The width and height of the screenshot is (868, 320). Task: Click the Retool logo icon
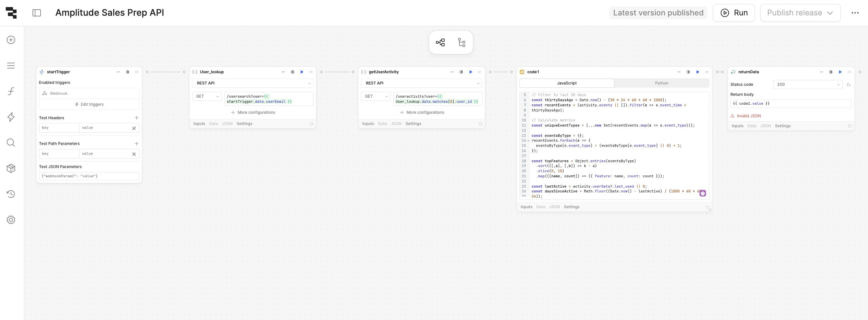[12, 13]
